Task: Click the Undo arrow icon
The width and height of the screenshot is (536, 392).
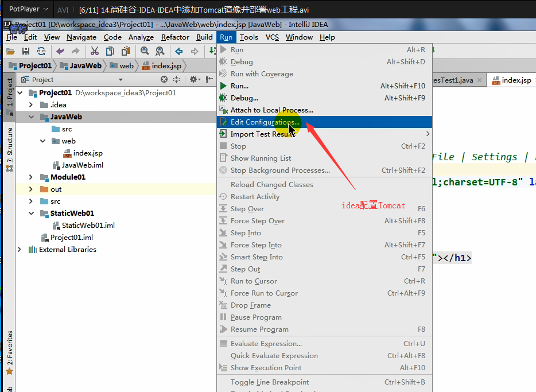Action: coord(60,51)
